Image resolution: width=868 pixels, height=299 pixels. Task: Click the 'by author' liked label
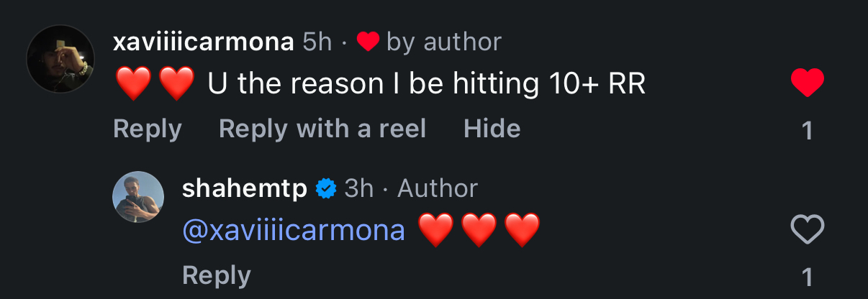(x=444, y=42)
